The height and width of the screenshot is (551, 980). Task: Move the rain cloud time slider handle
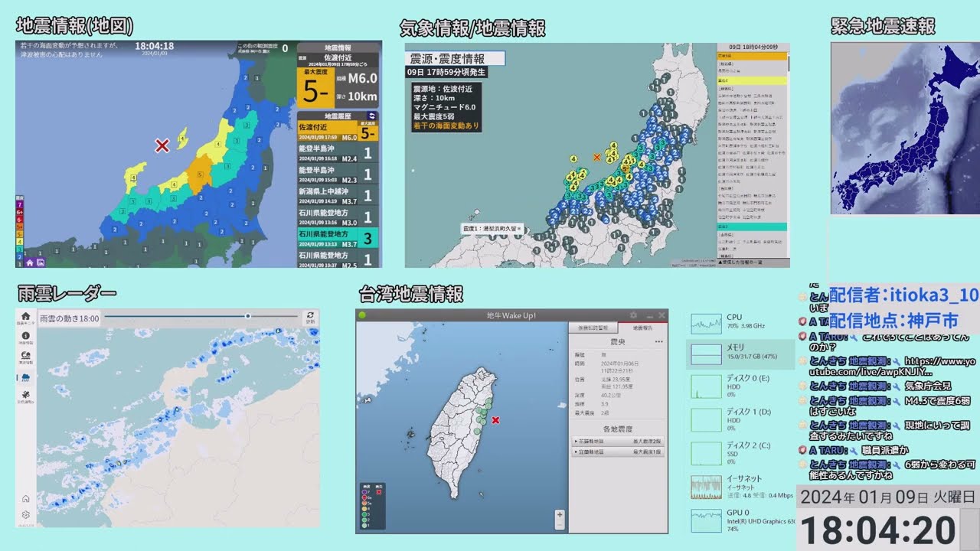247,316
